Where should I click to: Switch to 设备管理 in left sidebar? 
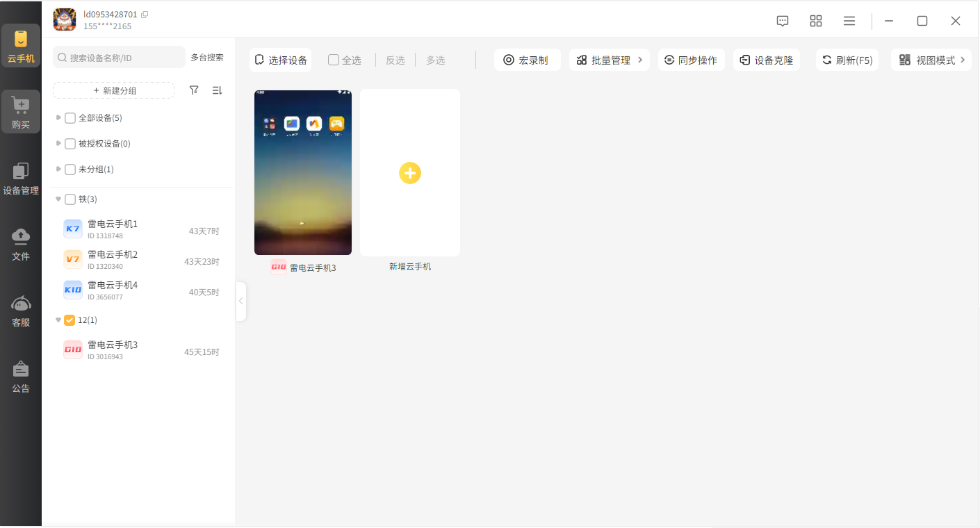(21, 179)
